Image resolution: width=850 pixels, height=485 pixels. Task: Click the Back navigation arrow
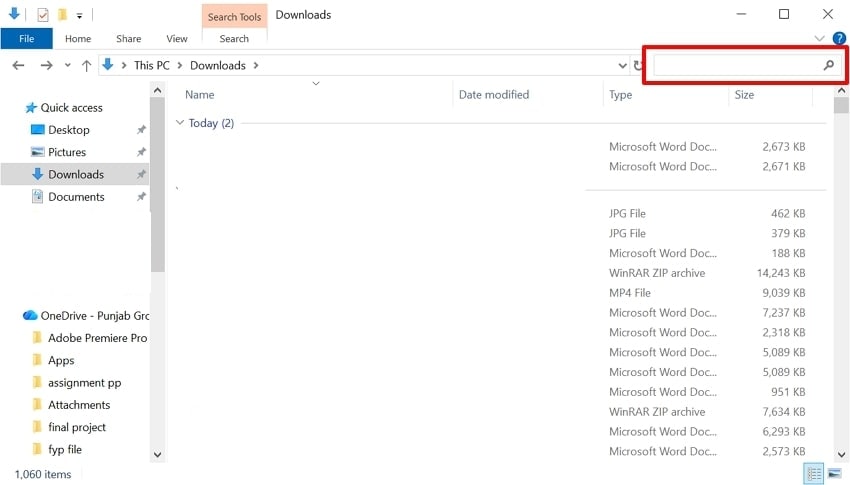click(18, 66)
